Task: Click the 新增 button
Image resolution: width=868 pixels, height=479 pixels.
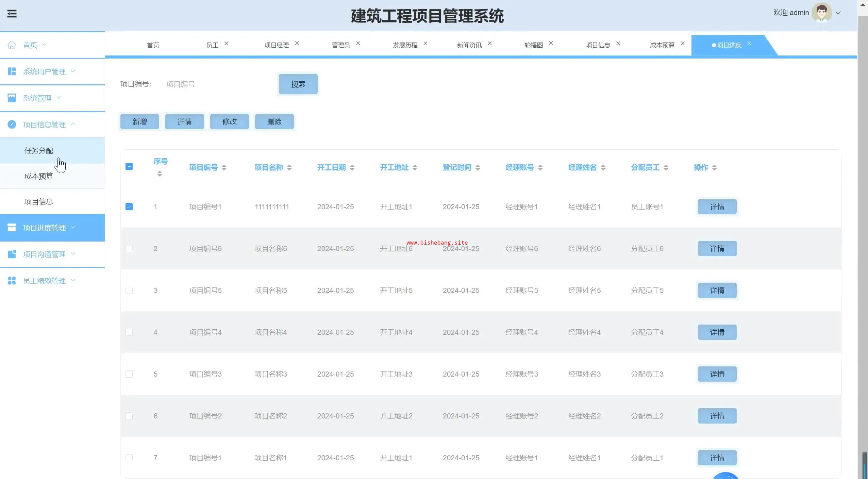Action: tap(139, 121)
